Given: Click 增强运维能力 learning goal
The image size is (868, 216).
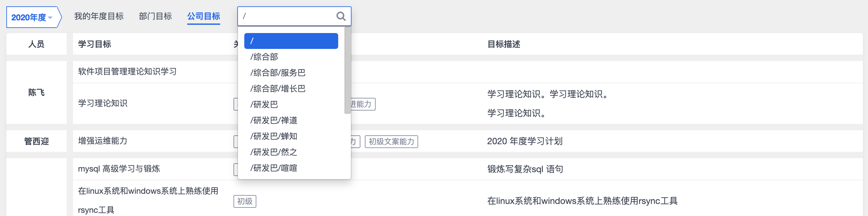Looking at the screenshot, I should 103,141.
